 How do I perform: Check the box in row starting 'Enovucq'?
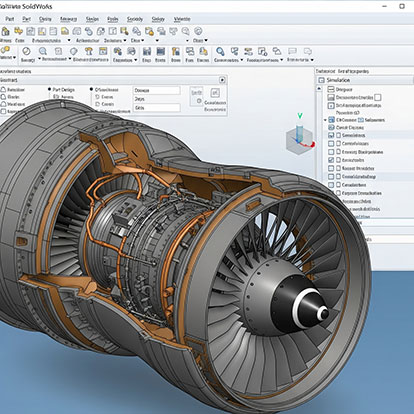(331, 152)
